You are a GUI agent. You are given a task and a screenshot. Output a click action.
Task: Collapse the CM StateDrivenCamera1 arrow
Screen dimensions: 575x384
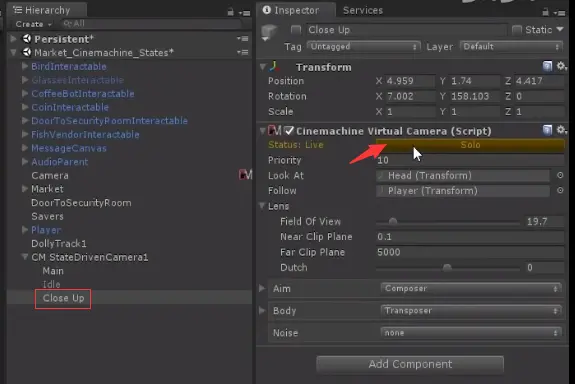pyautogui.click(x=25, y=257)
